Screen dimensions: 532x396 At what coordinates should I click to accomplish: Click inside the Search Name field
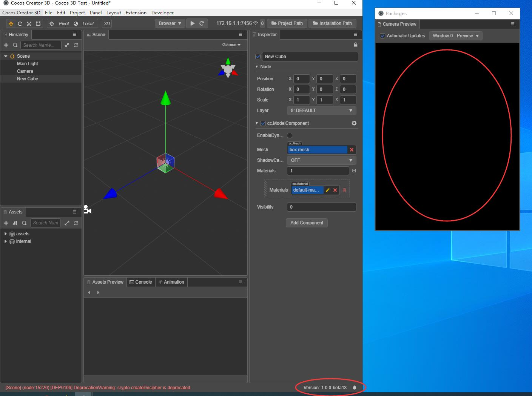(x=41, y=45)
